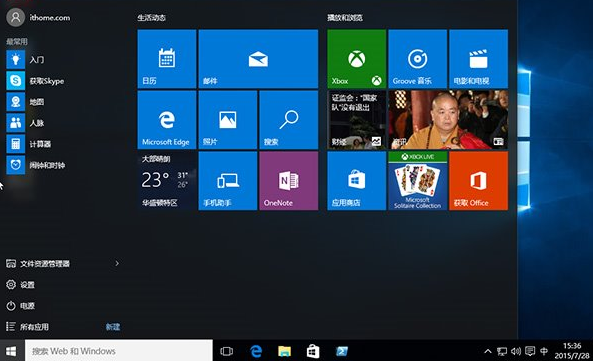Click the 新建 label beside 所有应用
The height and width of the screenshot is (361, 593).
point(113,327)
